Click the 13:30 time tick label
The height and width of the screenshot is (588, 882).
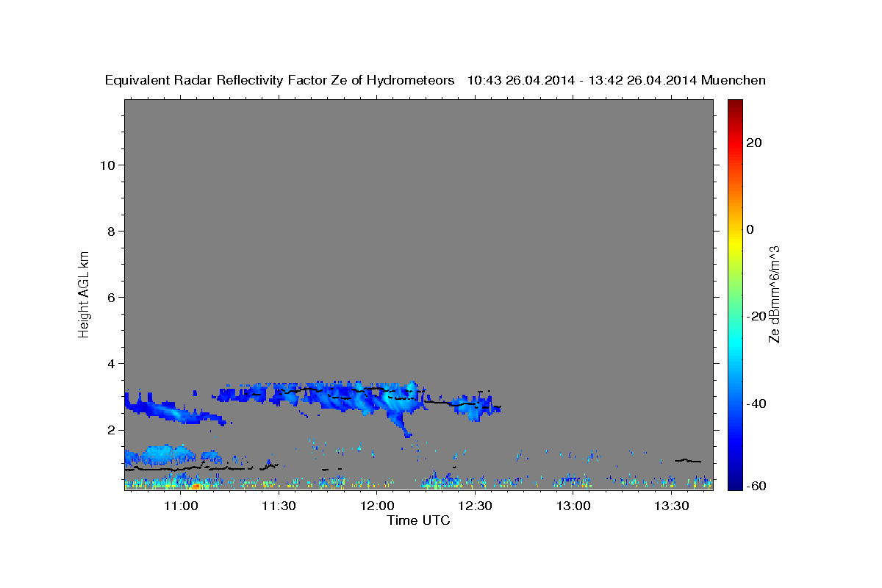[671, 506]
